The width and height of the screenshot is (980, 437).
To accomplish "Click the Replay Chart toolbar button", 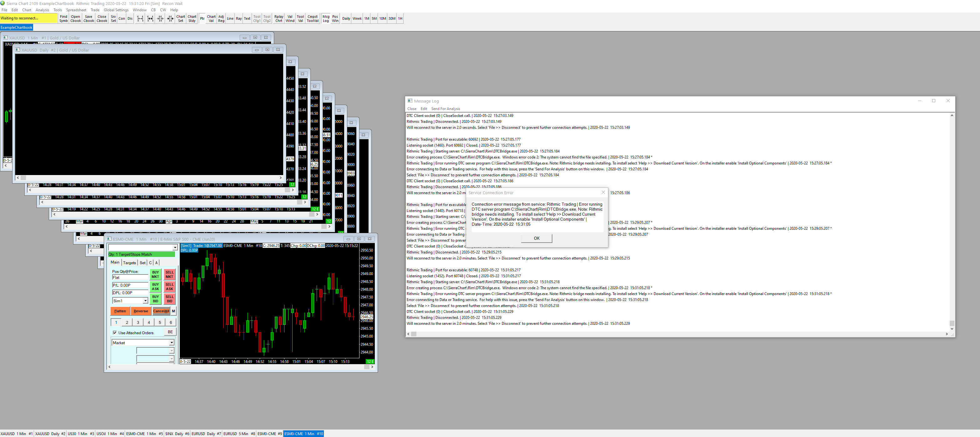I will click(x=279, y=19).
